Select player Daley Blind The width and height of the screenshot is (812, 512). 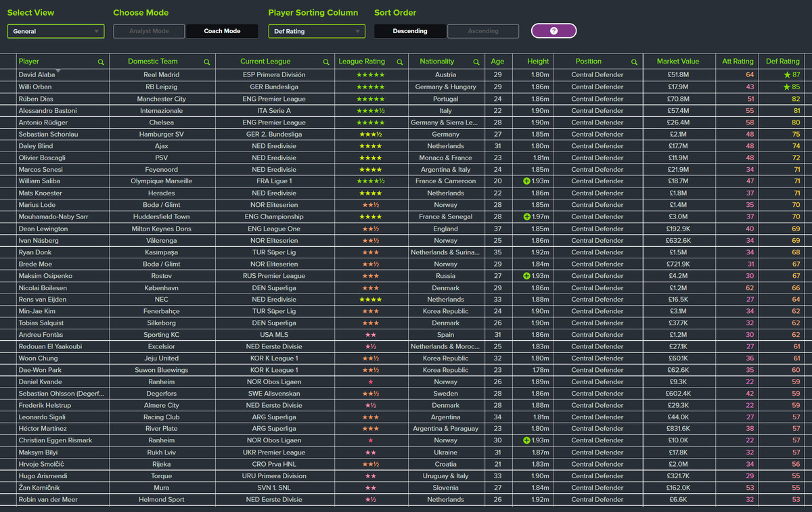[x=36, y=146]
